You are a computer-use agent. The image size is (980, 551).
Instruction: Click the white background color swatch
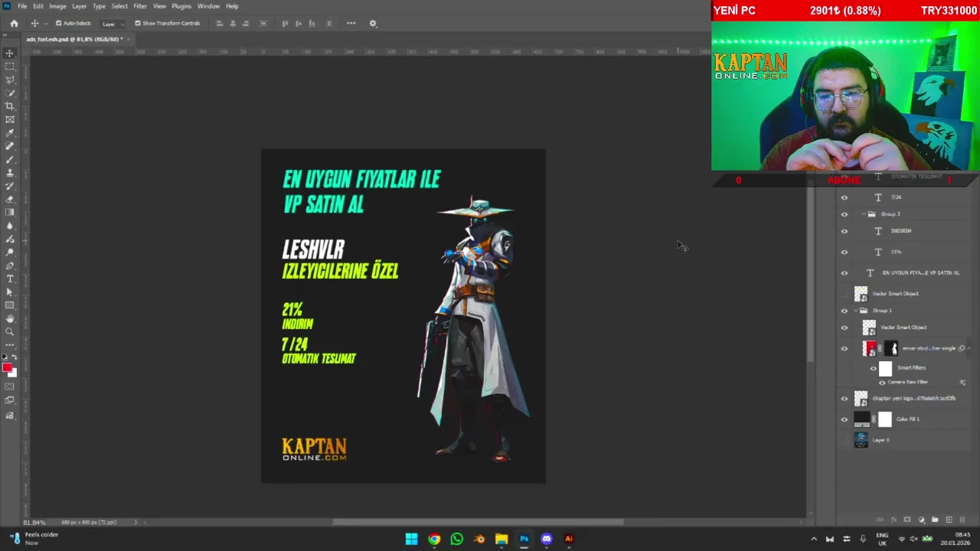(x=14, y=373)
